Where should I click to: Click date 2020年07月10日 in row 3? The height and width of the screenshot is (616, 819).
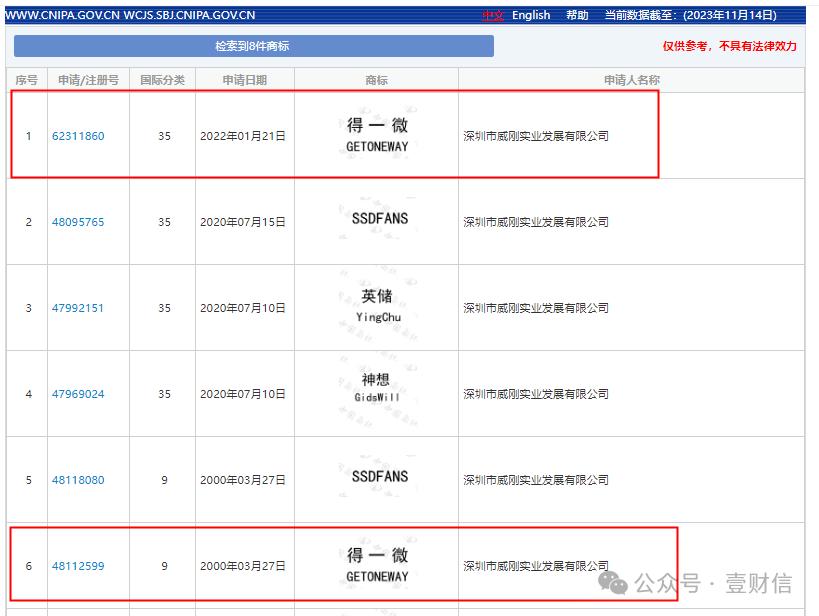(243, 308)
